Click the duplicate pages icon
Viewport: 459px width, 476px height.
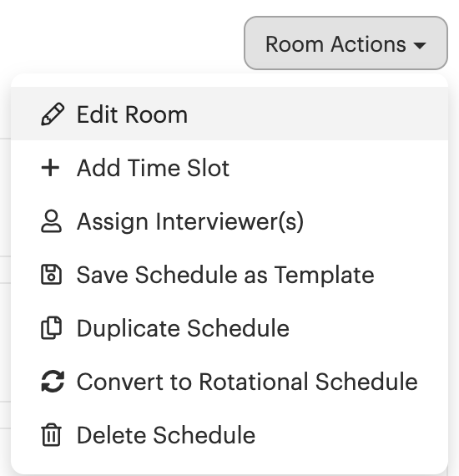click(51, 328)
